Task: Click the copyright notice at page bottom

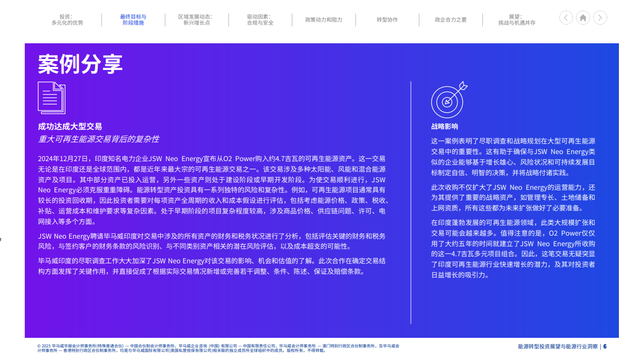Action: coord(217,347)
